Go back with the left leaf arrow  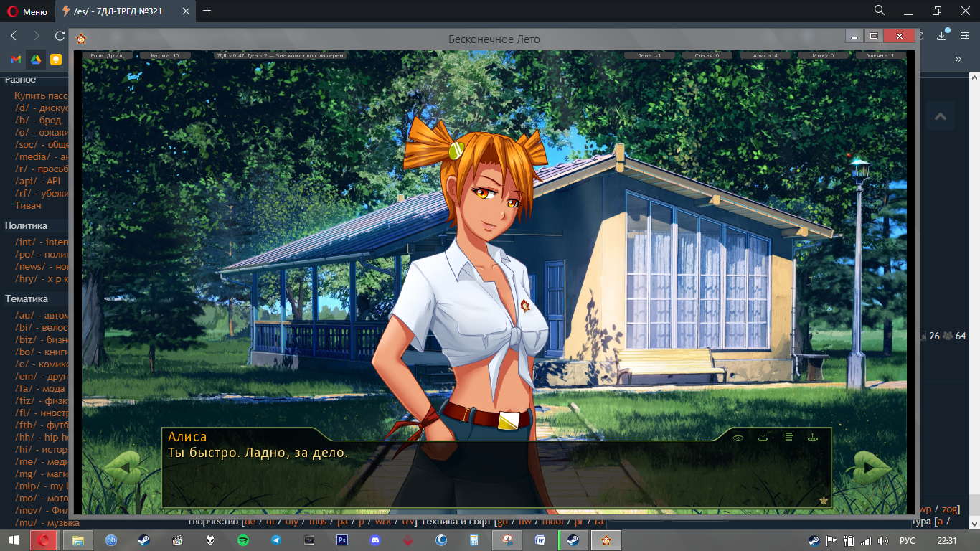click(x=123, y=468)
